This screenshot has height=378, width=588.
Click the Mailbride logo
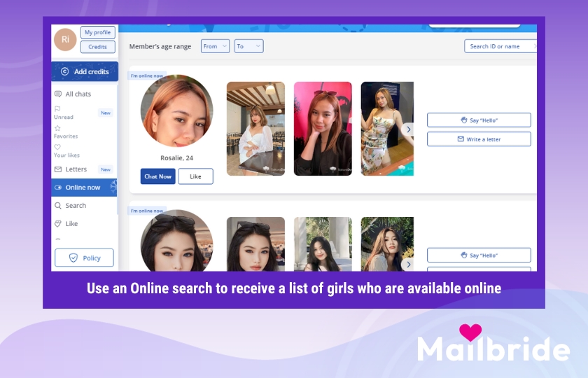pos(493,344)
